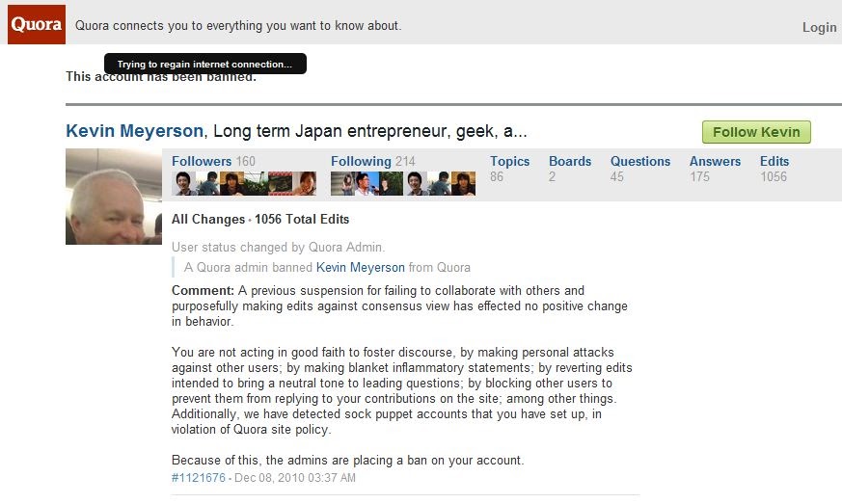Click the last follower avatar thumbnail
Viewport: 842px width, 504px height.
304,183
